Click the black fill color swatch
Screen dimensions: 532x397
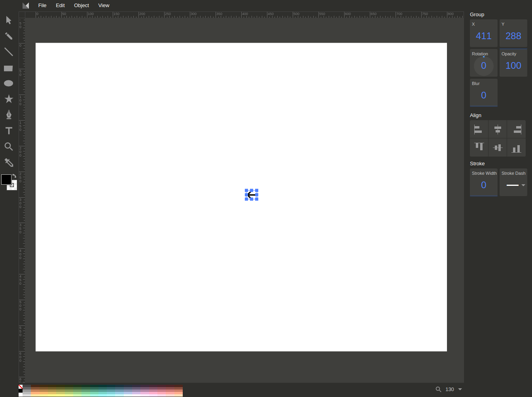click(6, 178)
